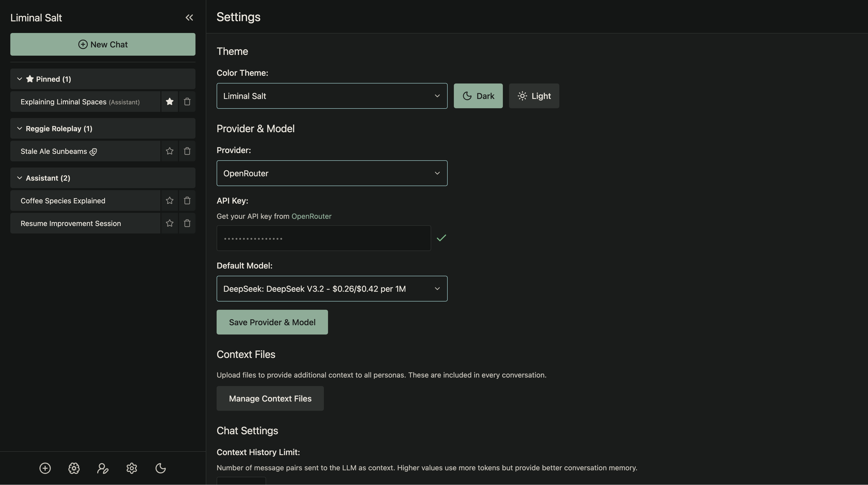The height and width of the screenshot is (485, 868).
Task: Select the Dark theme toggle
Action: coord(478,96)
